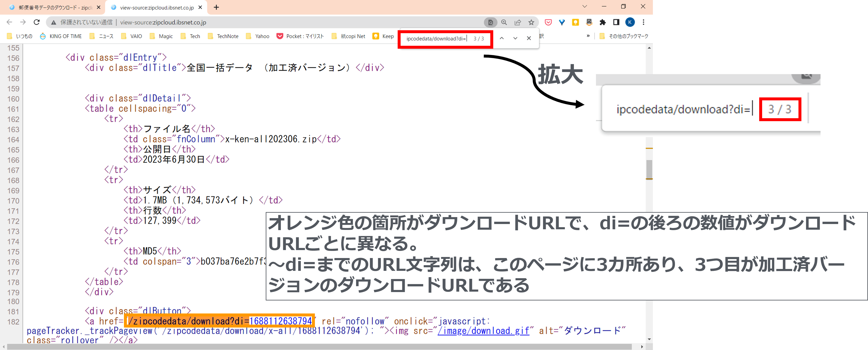
Task: Go to previous find result
Action: pyautogui.click(x=502, y=38)
